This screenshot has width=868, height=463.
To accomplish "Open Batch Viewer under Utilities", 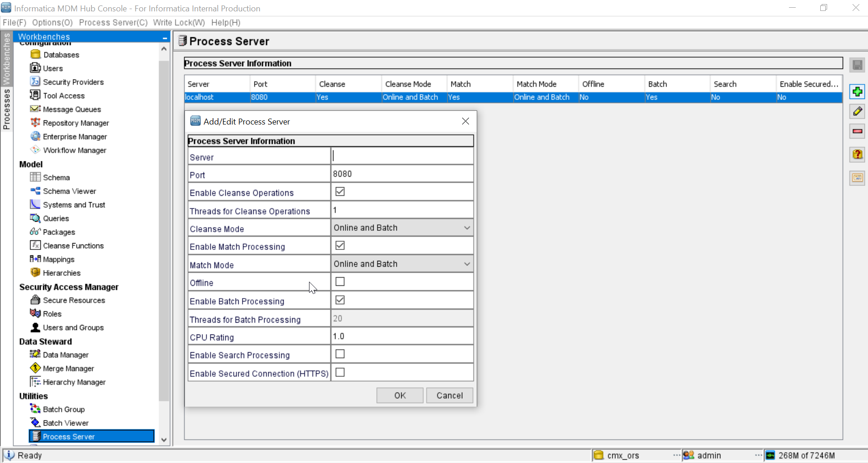I will tap(66, 423).
